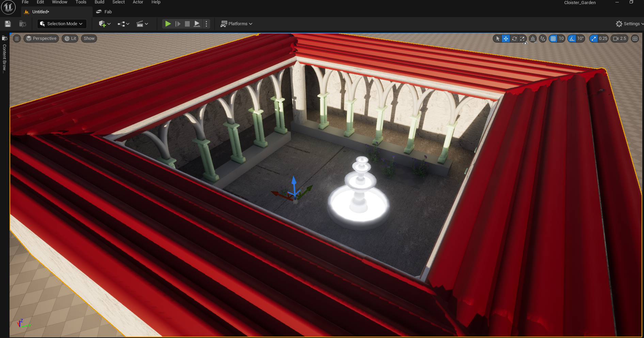Click the Cloister_Garden project name
644x338 pixels.
(580, 2)
